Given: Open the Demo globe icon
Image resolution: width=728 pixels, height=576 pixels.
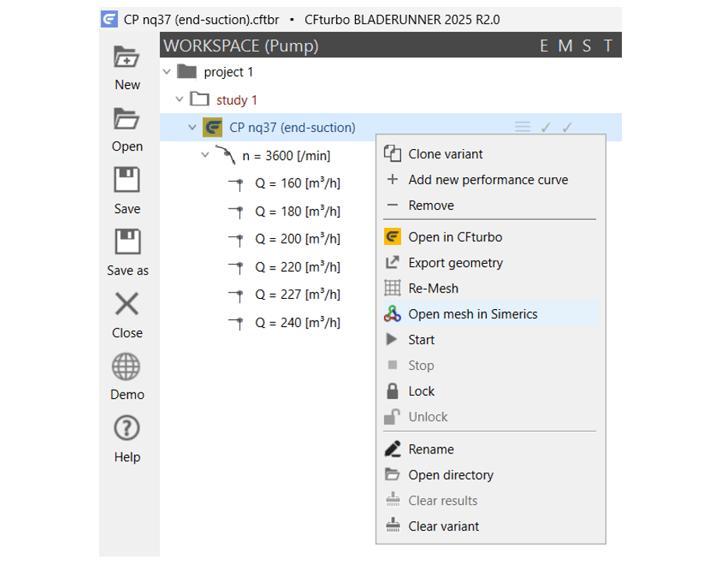Looking at the screenshot, I should (x=126, y=367).
